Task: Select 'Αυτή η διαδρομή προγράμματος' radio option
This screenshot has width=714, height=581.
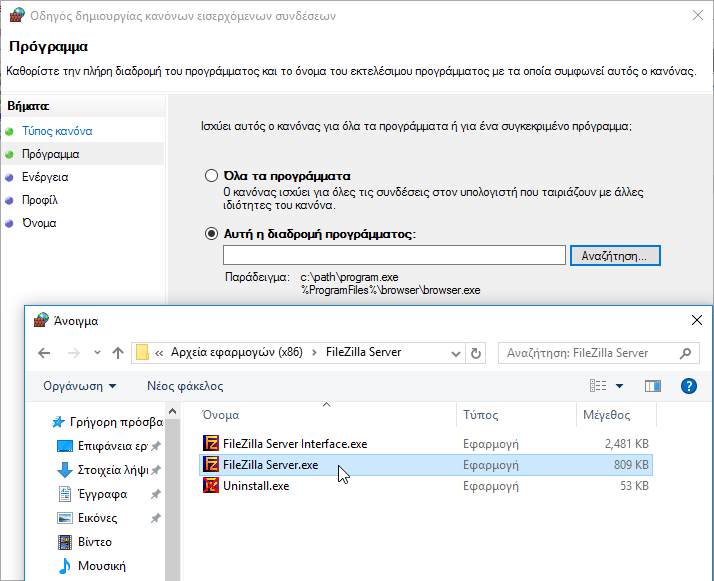Action: click(211, 234)
